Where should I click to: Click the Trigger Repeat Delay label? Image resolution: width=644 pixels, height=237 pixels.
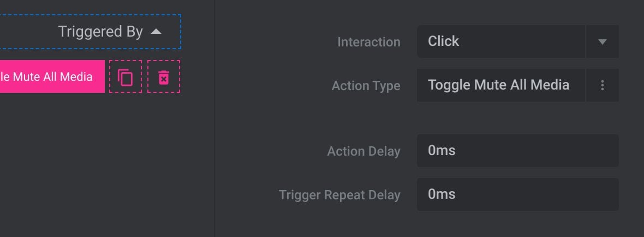tap(339, 195)
